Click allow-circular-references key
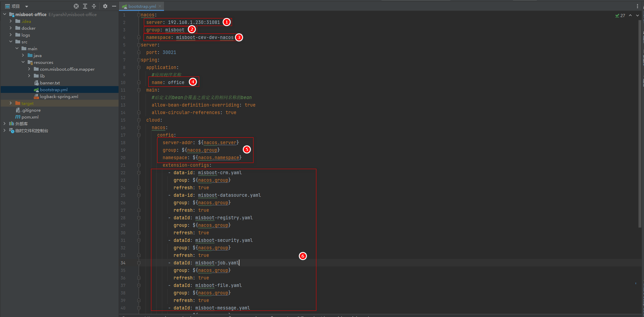This screenshot has width=644, height=317. pyautogui.click(x=186, y=113)
